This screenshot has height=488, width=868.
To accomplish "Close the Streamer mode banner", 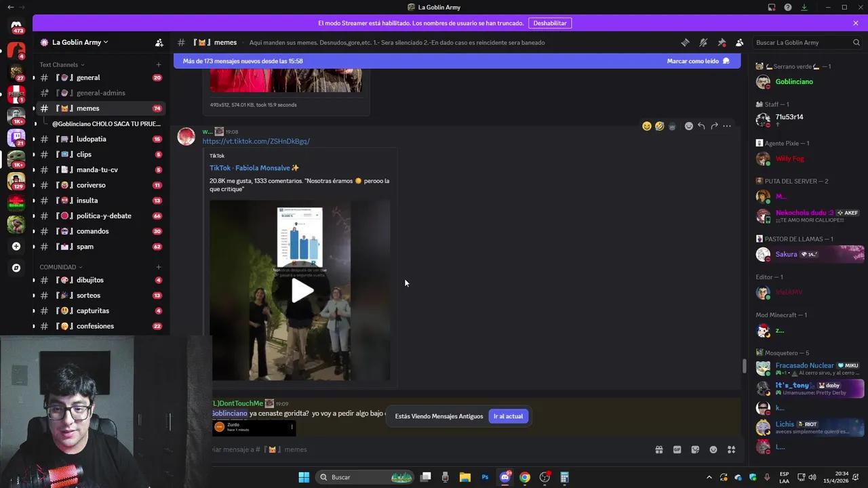I will (x=856, y=23).
